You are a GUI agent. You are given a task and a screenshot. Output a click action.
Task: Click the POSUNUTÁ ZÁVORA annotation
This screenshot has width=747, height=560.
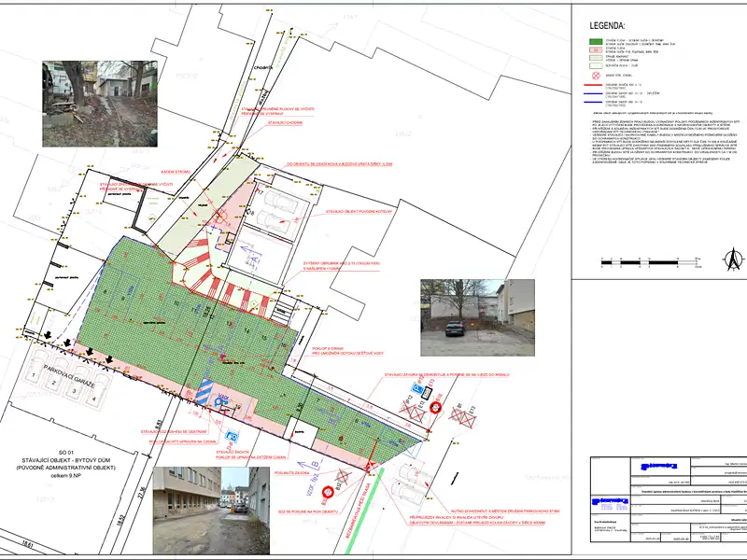[292, 473]
